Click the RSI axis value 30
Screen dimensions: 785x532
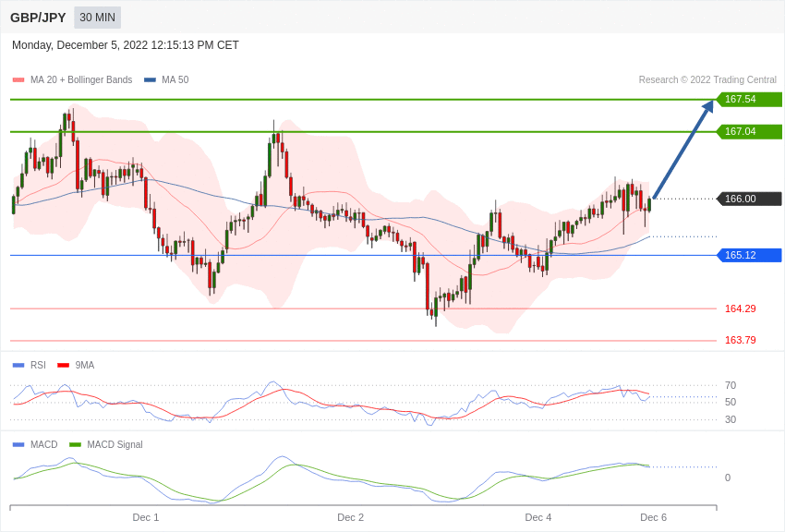click(731, 419)
